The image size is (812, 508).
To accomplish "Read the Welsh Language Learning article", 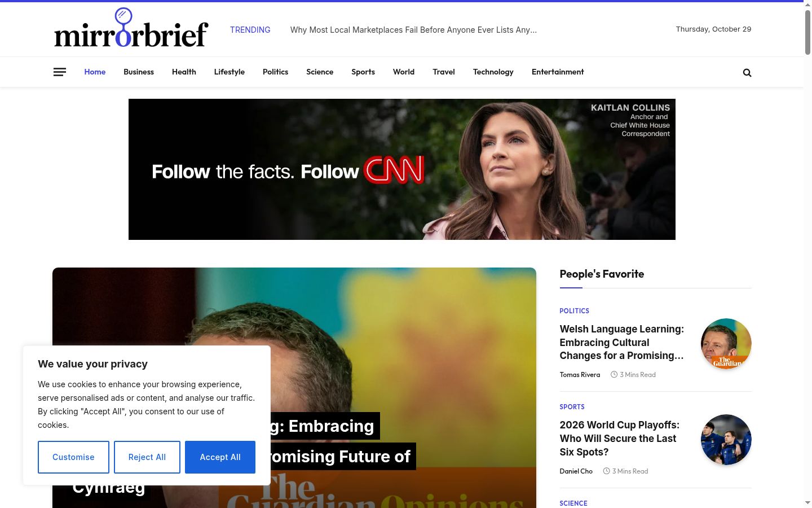I will pyautogui.click(x=622, y=342).
